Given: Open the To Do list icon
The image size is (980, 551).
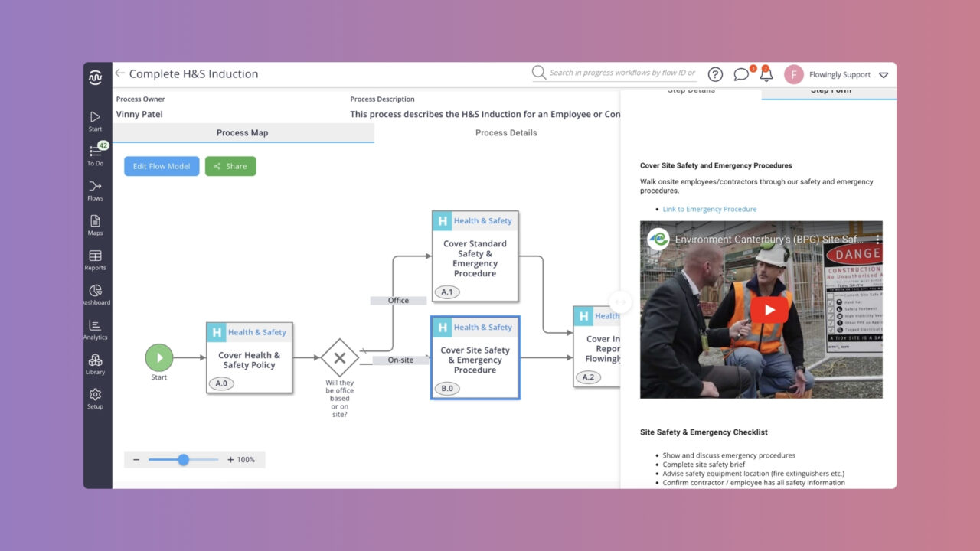Looking at the screenshot, I should (x=95, y=152).
